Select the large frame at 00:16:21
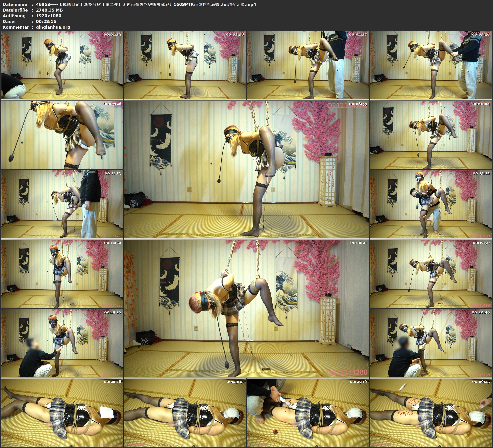Viewport: 493px width, 448px height. pyautogui.click(x=247, y=308)
